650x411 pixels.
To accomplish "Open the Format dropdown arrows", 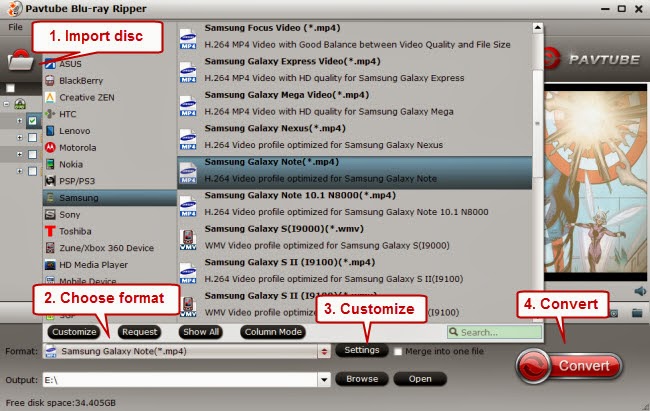I will pyautogui.click(x=324, y=352).
